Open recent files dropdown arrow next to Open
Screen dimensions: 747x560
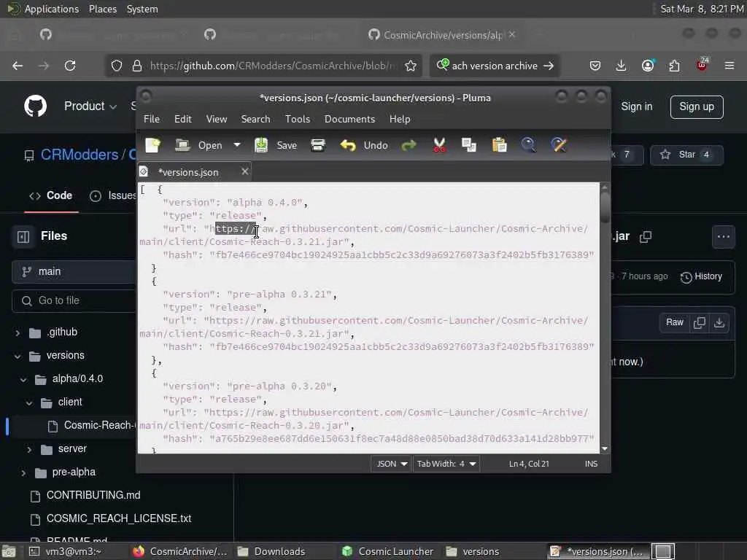(x=237, y=145)
